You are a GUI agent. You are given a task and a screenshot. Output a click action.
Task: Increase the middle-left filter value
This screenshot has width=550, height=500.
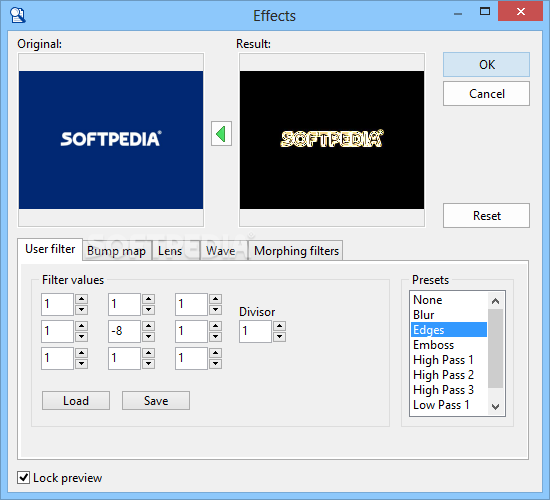(x=82, y=326)
